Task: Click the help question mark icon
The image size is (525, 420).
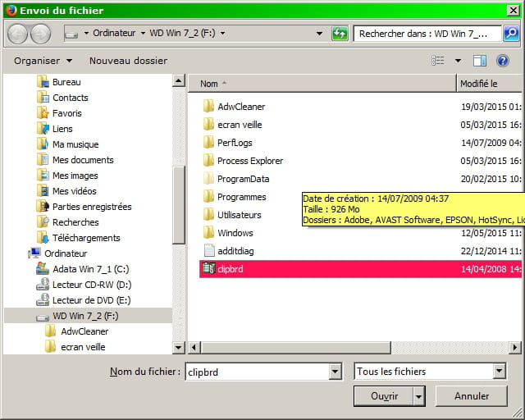Action: [x=502, y=61]
